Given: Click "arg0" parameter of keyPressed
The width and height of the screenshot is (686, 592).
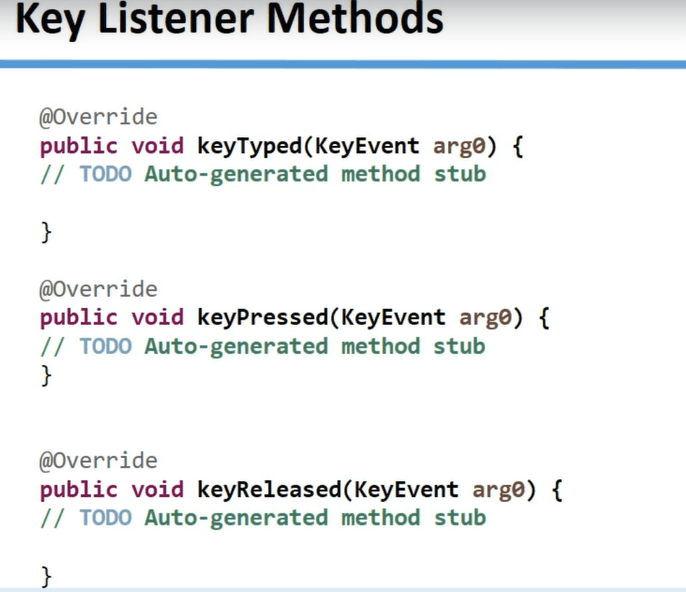Looking at the screenshot, I should (x=485, y=319).
